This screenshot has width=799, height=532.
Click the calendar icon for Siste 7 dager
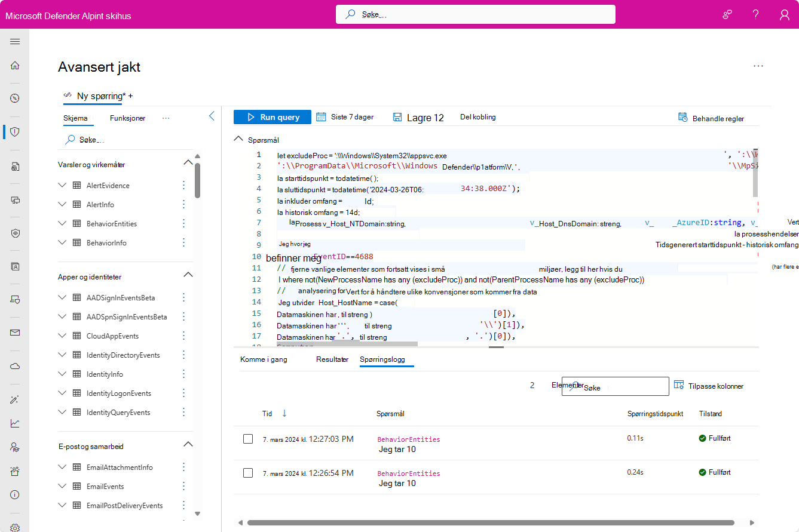coord(321,117)
